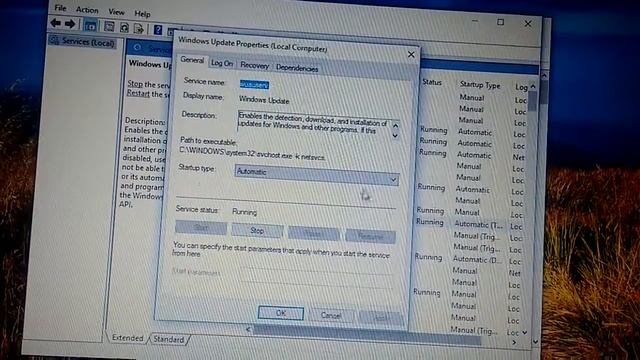The image size is (640, 360).
Task: Open the Help menu
Action: [x=142, y=14]
